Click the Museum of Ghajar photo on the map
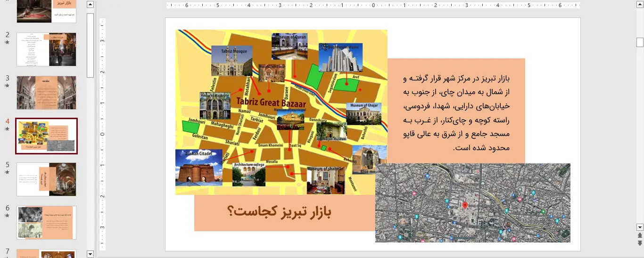 click(x=364, y=114)
